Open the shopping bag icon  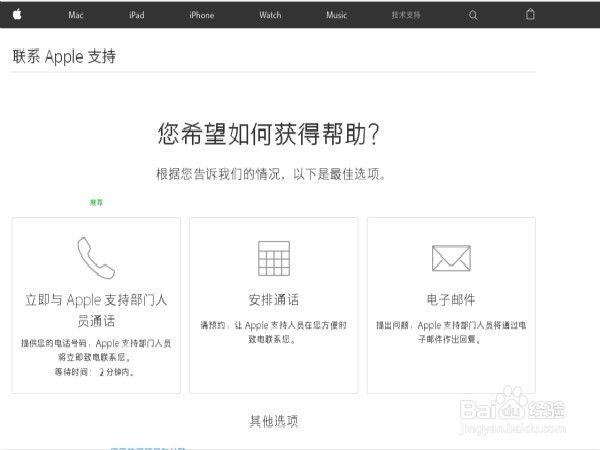pyautogui.click(x=530, y=14)
